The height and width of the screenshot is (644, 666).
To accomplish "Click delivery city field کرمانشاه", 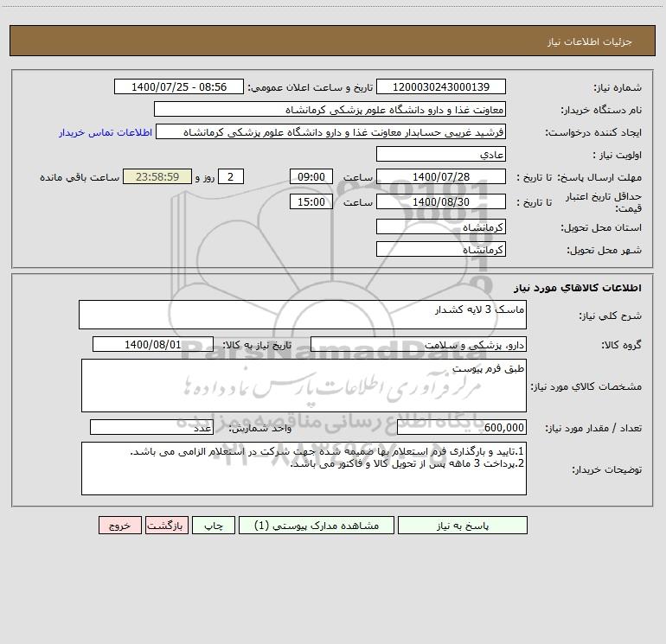I will coord(441,249).
